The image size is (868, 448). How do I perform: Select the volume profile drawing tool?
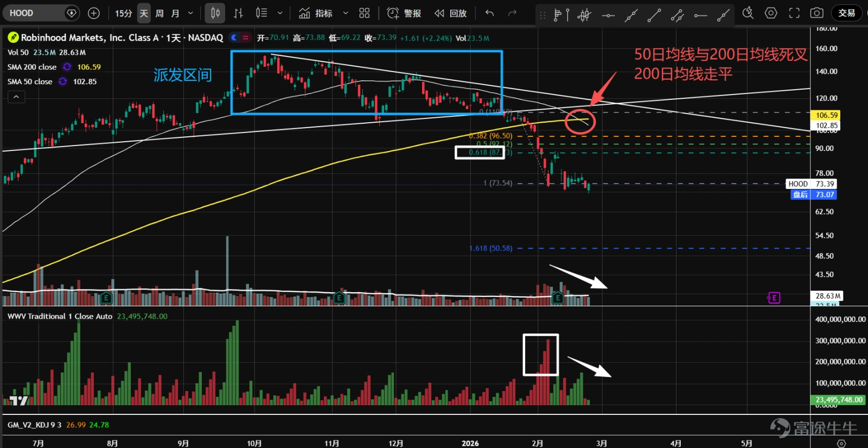(x=561, y=15)
